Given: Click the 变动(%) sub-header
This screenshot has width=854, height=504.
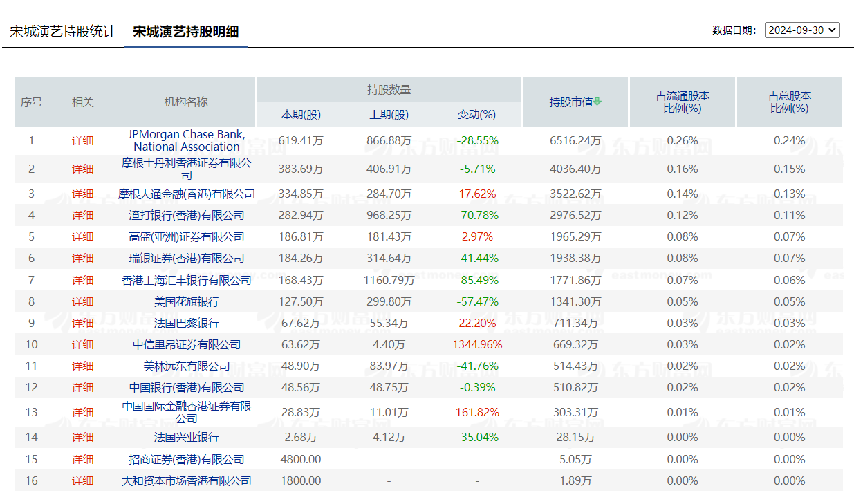Looking at the screenshot, I should click(x=477, y=114).
